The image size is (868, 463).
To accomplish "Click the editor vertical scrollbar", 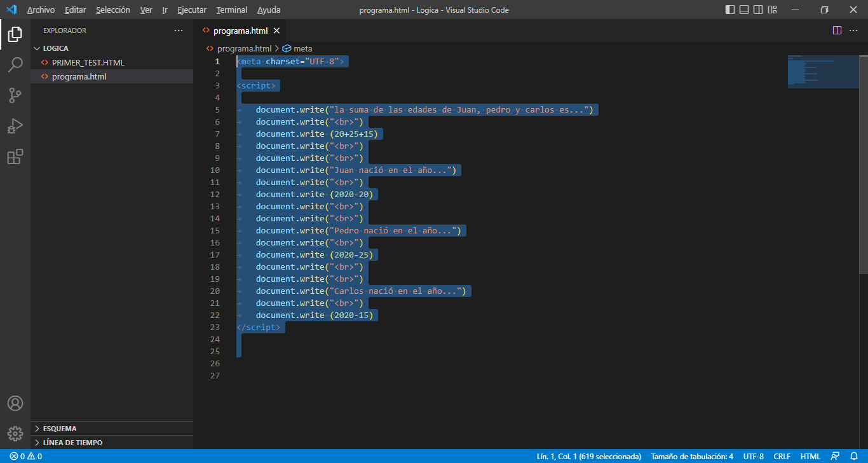I will coord(863,164).
